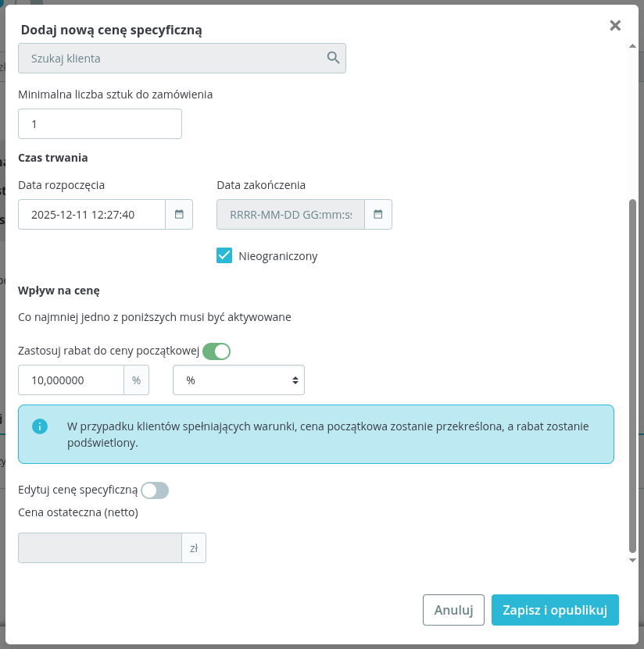Click the Data rozpoczęcia date field

(91, 214)
